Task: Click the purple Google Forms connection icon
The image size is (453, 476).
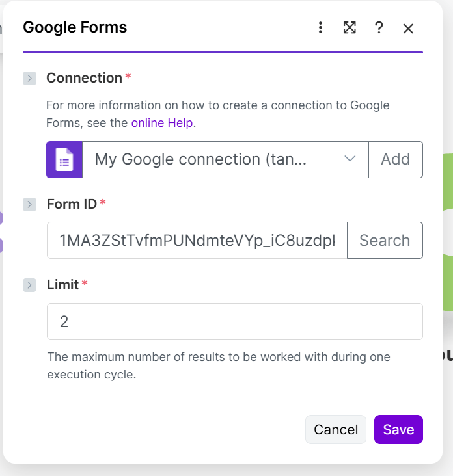Action: 64,160
